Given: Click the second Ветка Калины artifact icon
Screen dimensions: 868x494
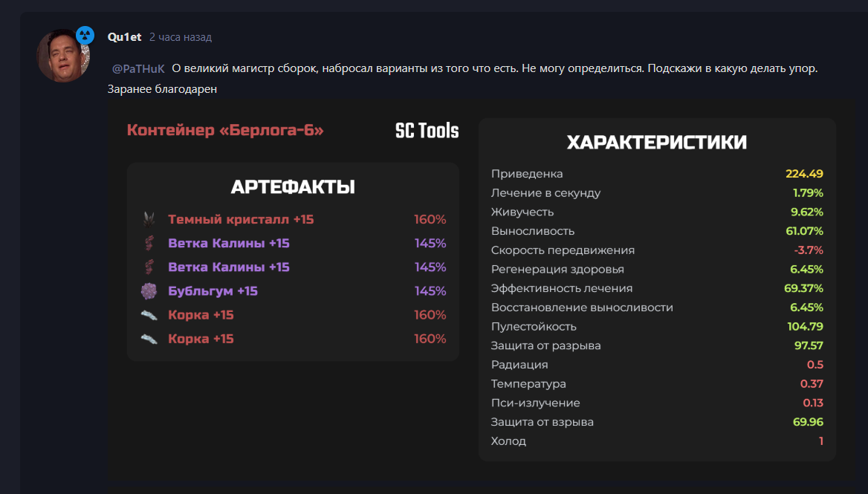Looking at the screenshot, I should (149, 267).
